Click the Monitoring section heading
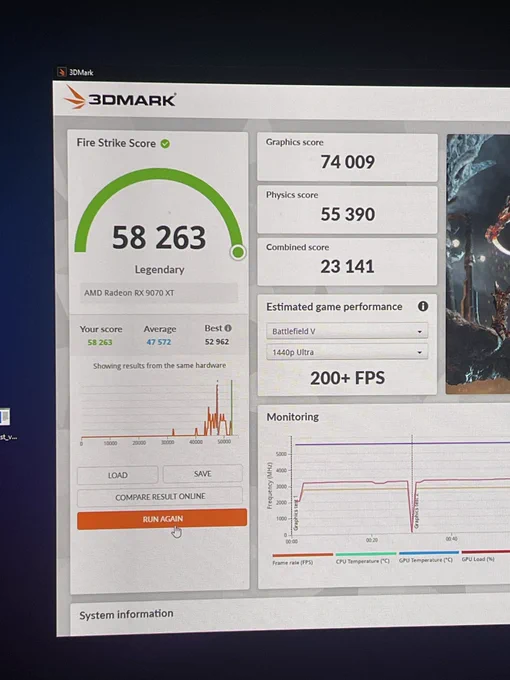Image resolution: width=510 pixels, height=680 pixels. [293, 417]
